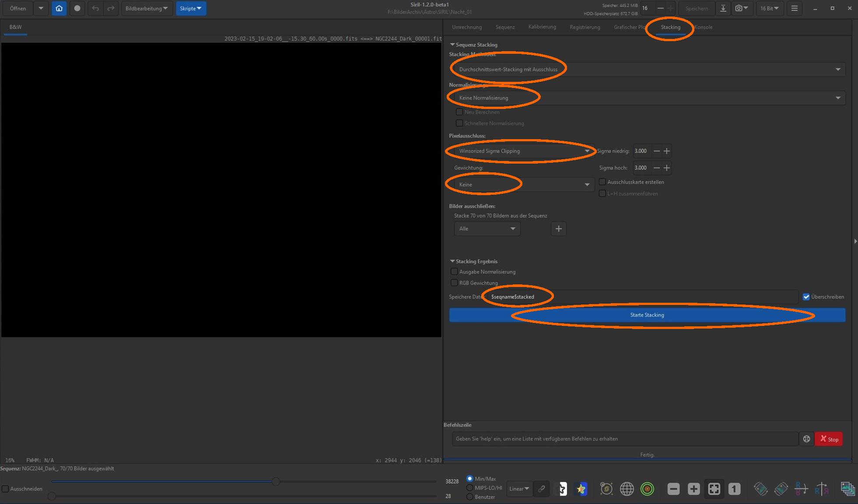This screenshot has height=504, width=858.
Task: Click the upper histogram cutoff slider handle
Action: click(x=276, y=481)
